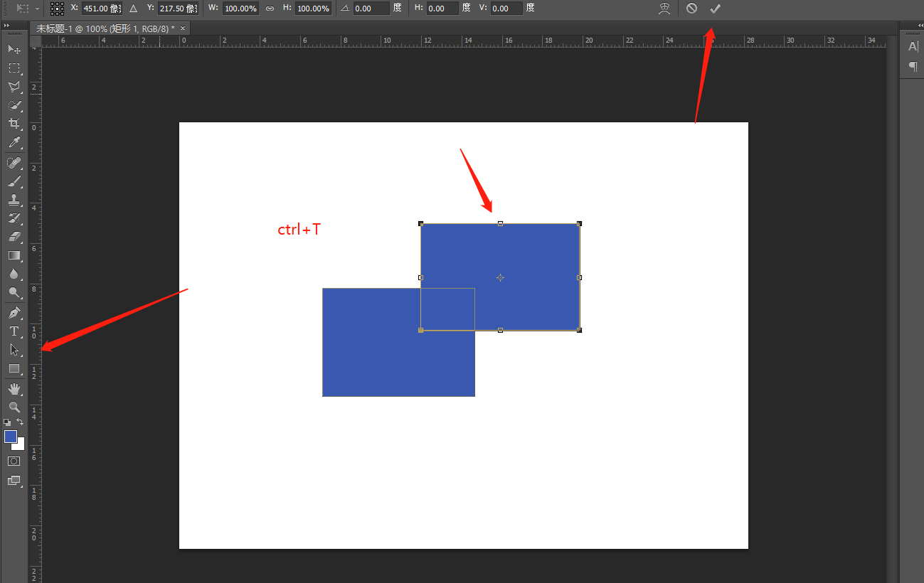Commit transform with the checkmark button

pyautogui.click(x=716, y=9)
